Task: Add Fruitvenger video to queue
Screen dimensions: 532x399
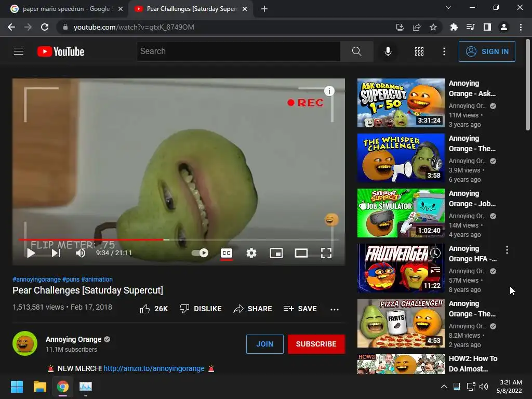Action: point(435,270)
